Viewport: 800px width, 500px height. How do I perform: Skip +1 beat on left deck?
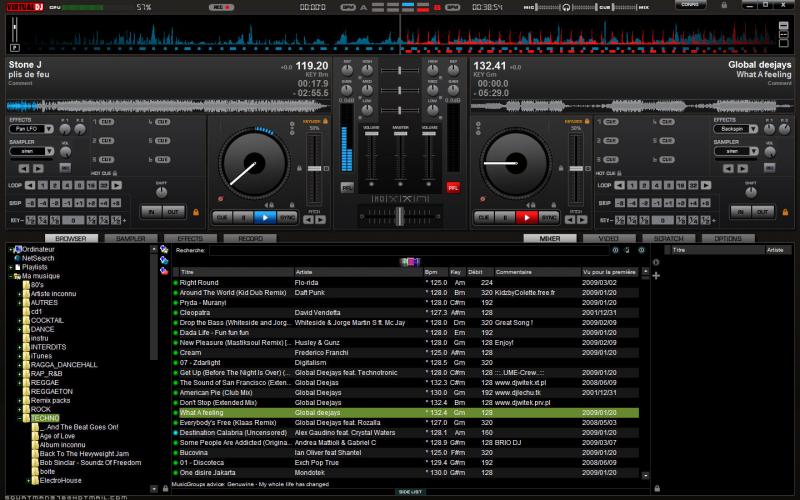80,203
